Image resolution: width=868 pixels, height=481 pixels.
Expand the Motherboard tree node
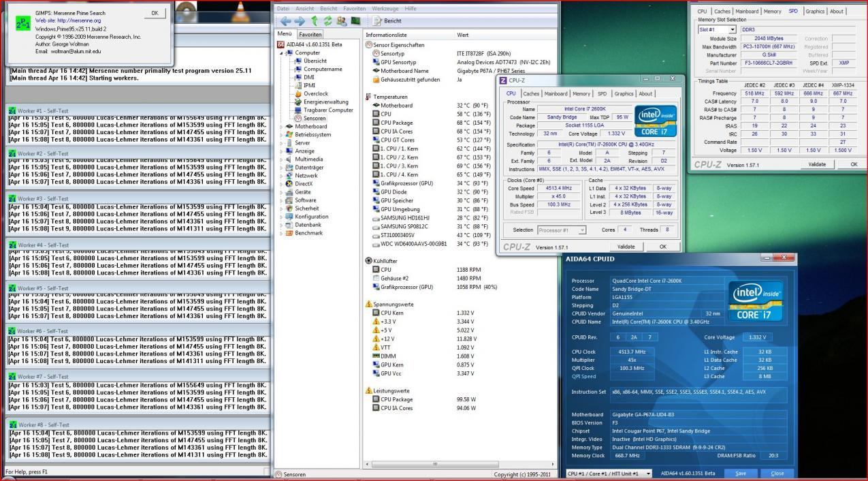(282, 126)
